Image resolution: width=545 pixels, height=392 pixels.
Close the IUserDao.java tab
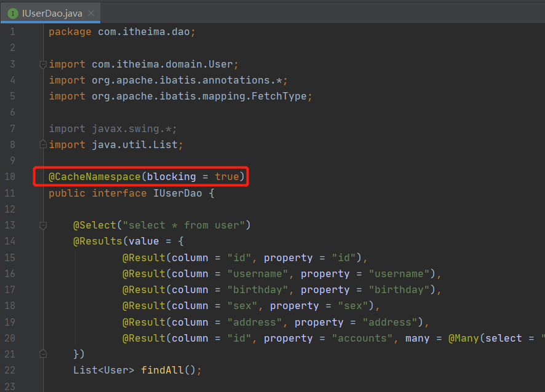pyautogui.click(x=91, y=13)
